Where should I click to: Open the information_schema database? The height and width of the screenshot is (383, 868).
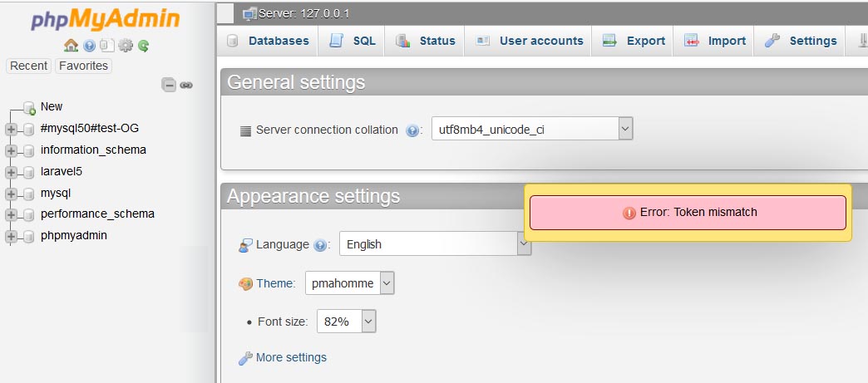pos(93,150)
